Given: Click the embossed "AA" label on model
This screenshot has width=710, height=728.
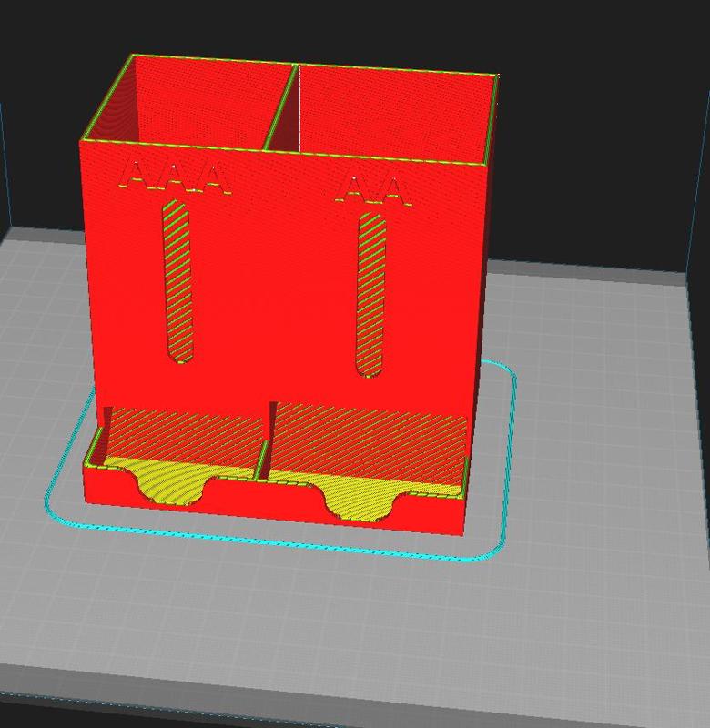Looking at the screenshot, I should click(374, 190).
